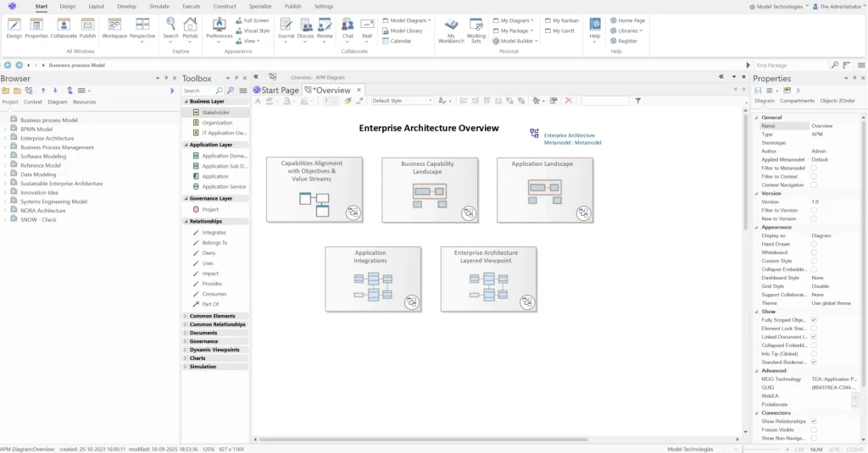The width and height of the screenshot is (868, 453).
Task: Click the horizontal scrollbar of the diagram
Action: click(x=423, y=439)
